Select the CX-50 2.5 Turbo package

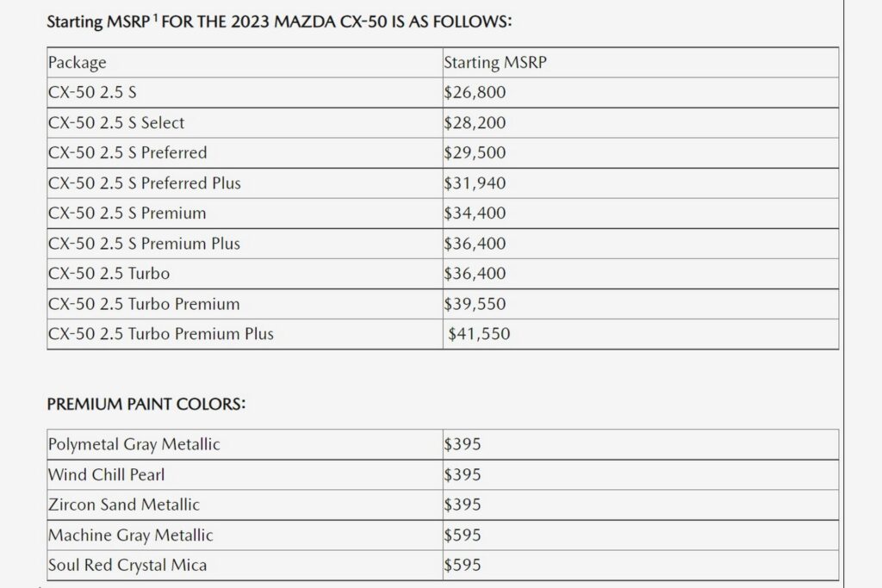click(109, 274)
